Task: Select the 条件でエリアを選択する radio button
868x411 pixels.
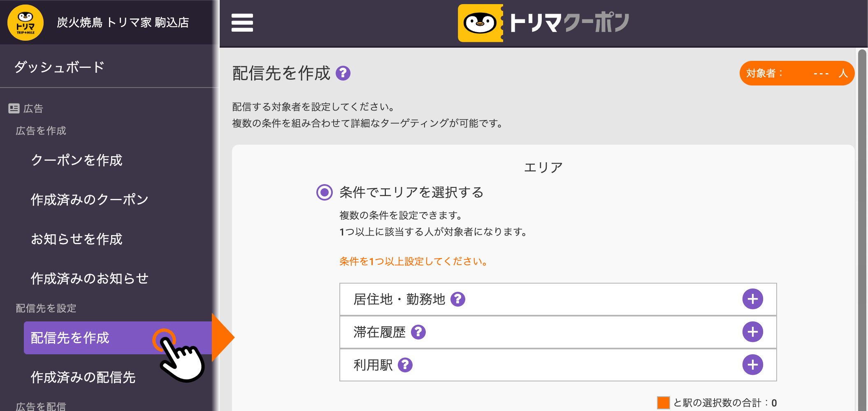Action: pos(324,192)
